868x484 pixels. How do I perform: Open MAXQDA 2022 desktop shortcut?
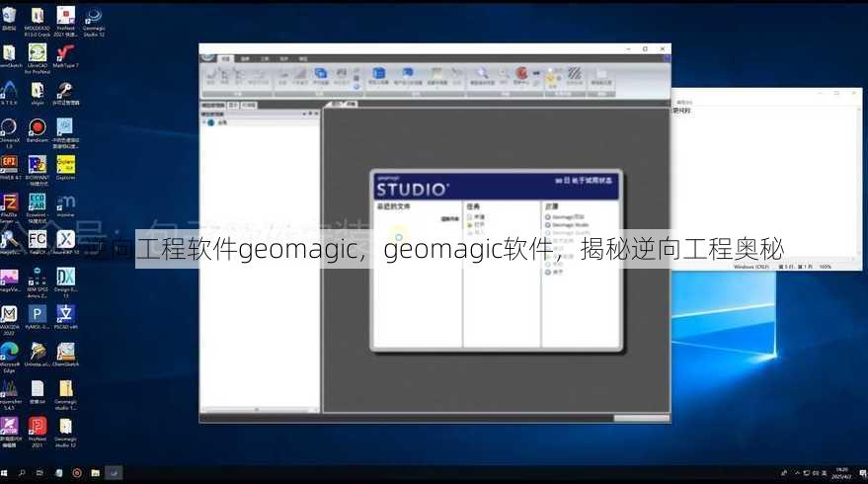(x=9, y=320)
